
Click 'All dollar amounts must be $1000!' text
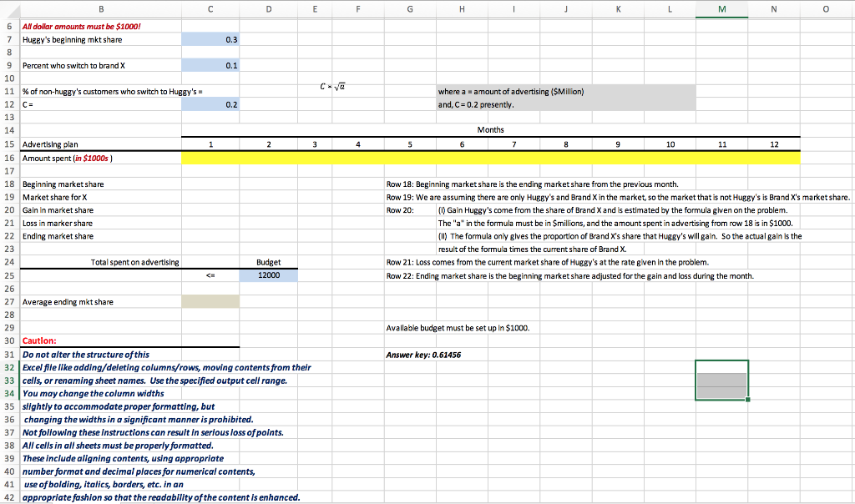[81, 27]
